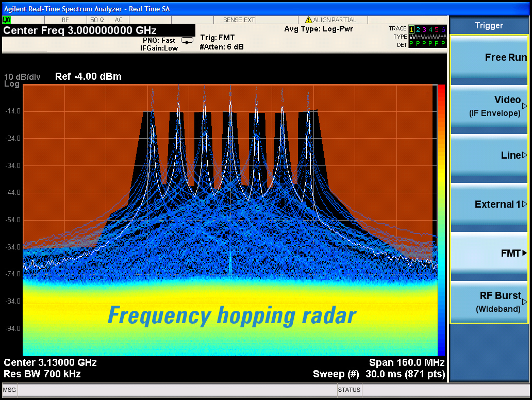Select the green trace 4 indicator
Viewport: 532px width, 400px height.
pos(430,29)
